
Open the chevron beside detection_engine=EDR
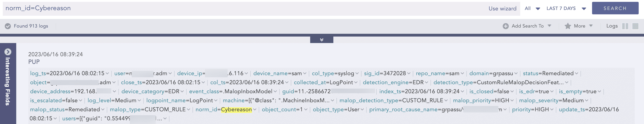tap(427, 83)
